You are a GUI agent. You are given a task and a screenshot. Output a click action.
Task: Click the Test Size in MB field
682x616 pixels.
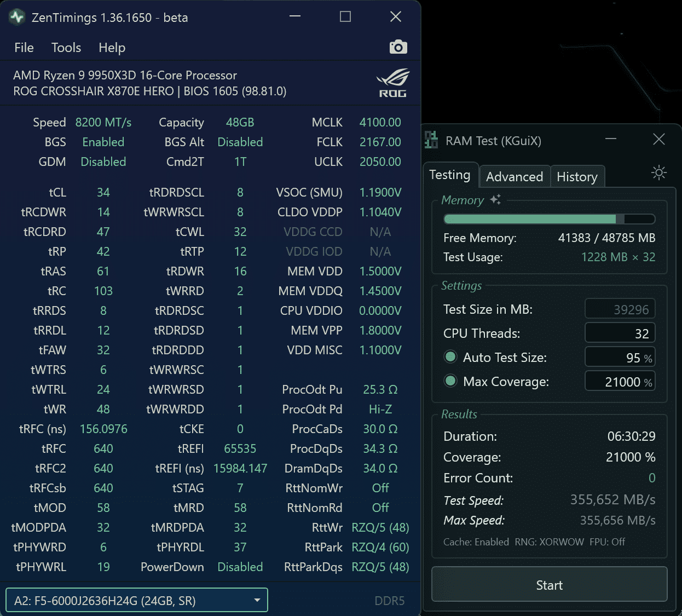click(x=620, y=309)
